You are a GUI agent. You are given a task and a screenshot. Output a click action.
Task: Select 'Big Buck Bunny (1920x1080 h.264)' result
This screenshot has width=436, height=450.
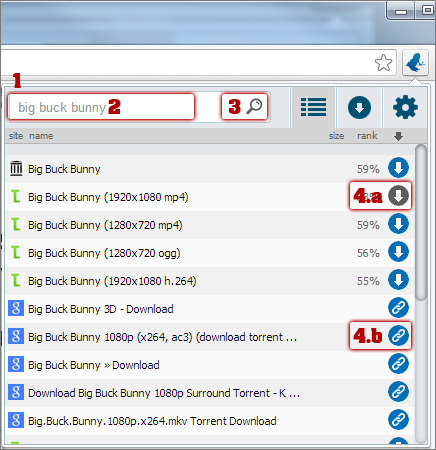click(112, 281)
